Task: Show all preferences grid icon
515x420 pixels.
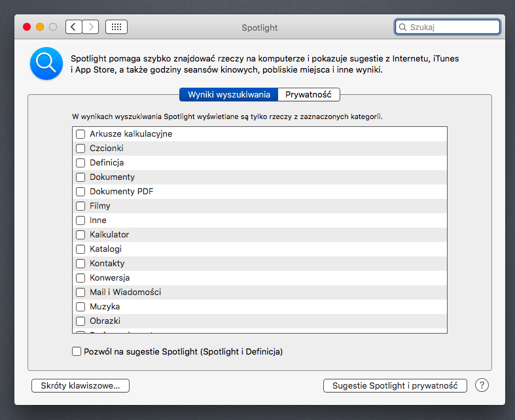Action: click(x=116, y=27)
